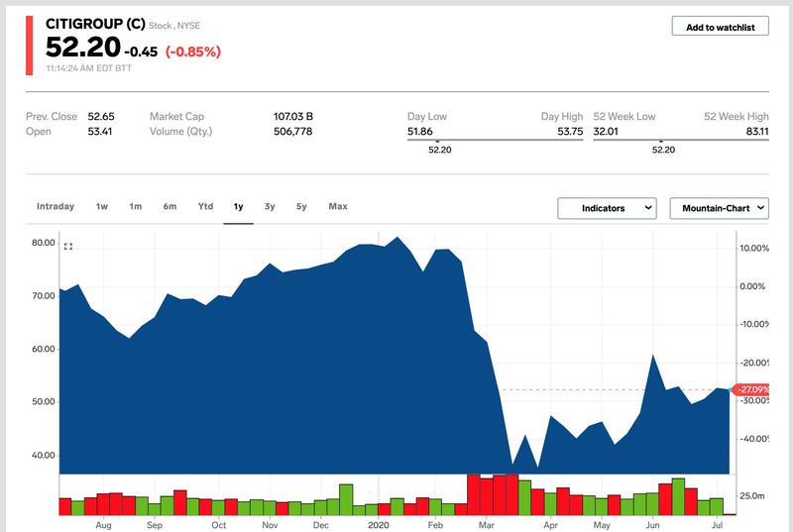Click the 80.00 y-axis price label
This screenshot has width=793, height=532.
pyautogui.click(x=43, y=243)
